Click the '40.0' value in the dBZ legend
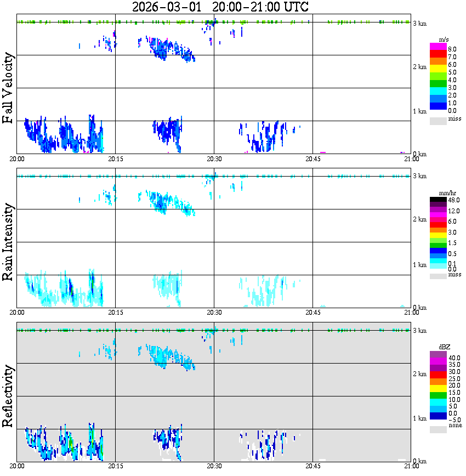Image resolution: width=466 pixels, height=476 pixels. coord(454,358)
